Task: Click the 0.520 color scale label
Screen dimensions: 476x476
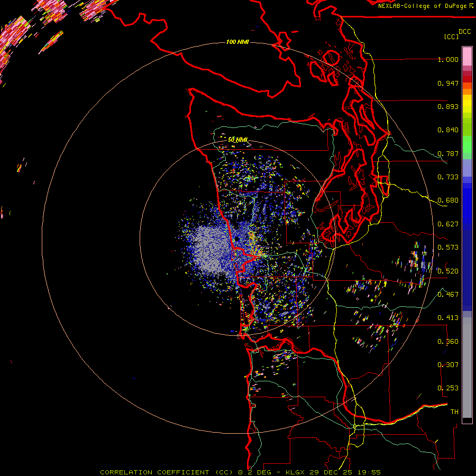Action: [448, 271]
